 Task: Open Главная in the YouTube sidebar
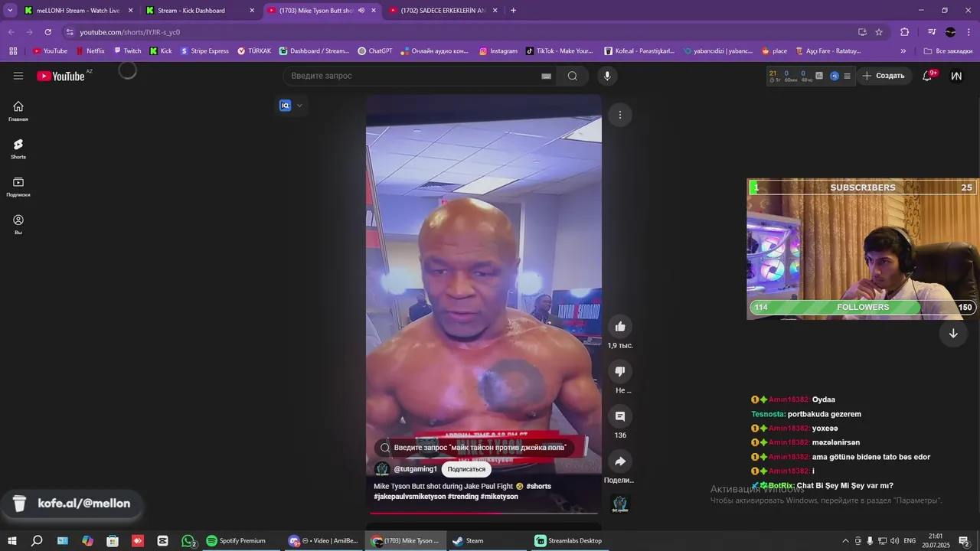click(18, 111)
